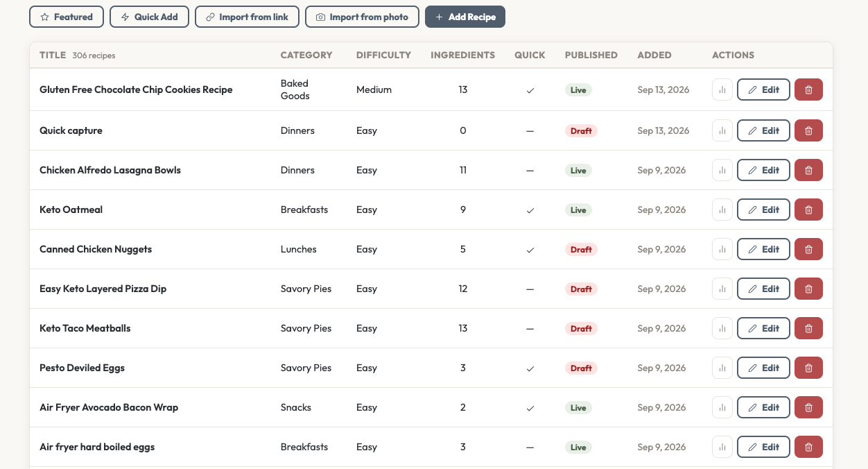This screenshot has height=469, width=868.
Task: Delete Air Fryer Avocado Bacon Wrap
Action: point(808,407)
